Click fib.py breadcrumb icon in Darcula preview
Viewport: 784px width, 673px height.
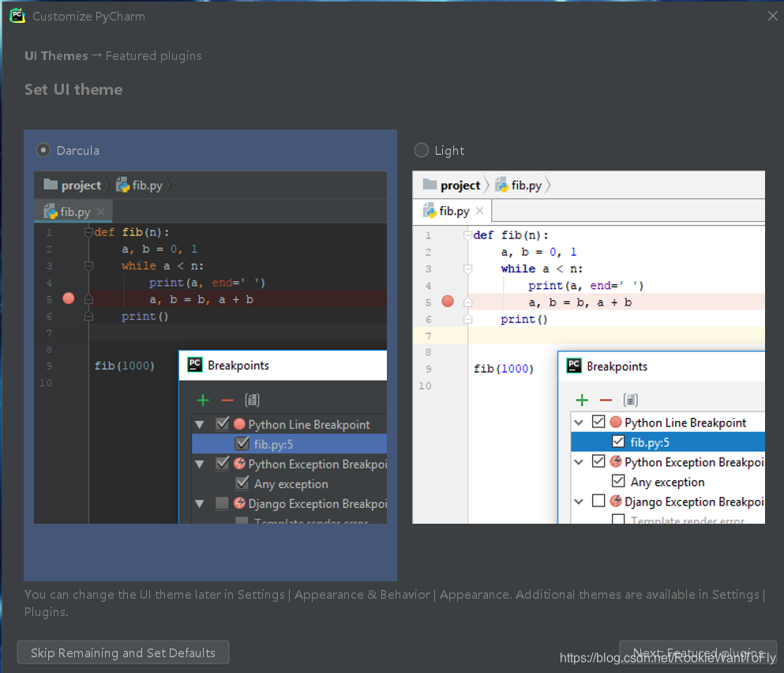(x=122, y=185)
